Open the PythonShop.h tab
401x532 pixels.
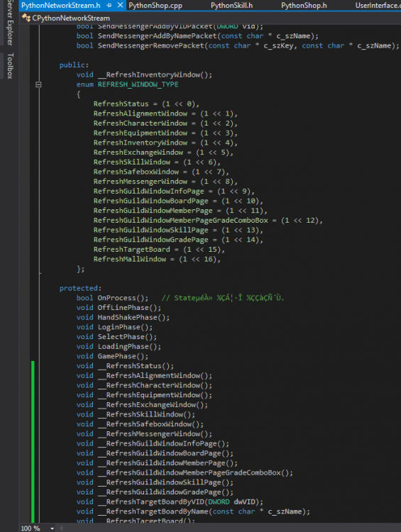point(304,6)
